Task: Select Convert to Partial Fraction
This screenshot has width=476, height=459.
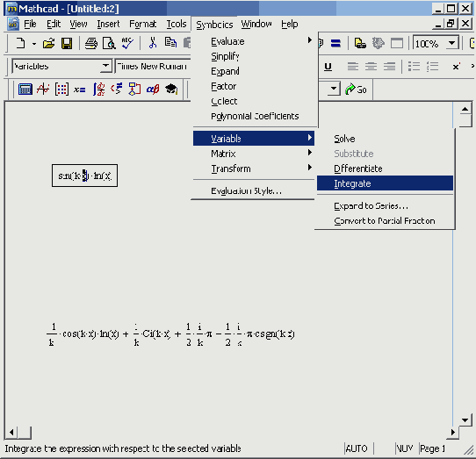Action: point(385,221)
